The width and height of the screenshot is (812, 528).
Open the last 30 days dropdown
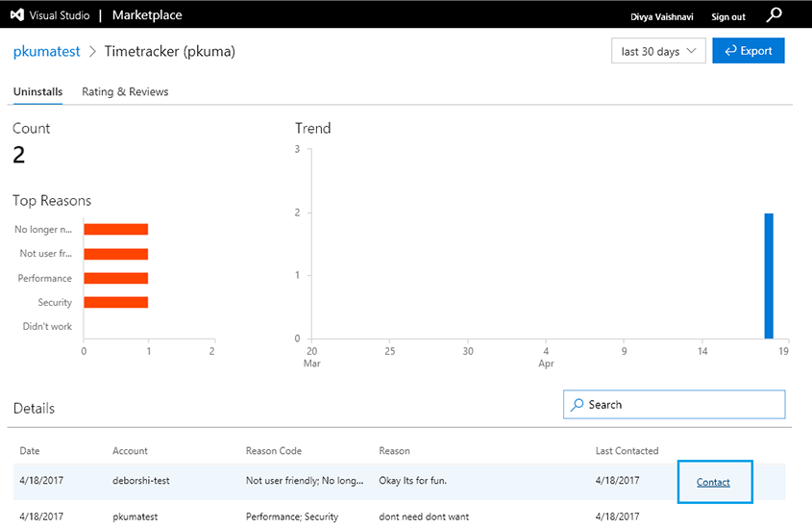[x=658, y=51]
